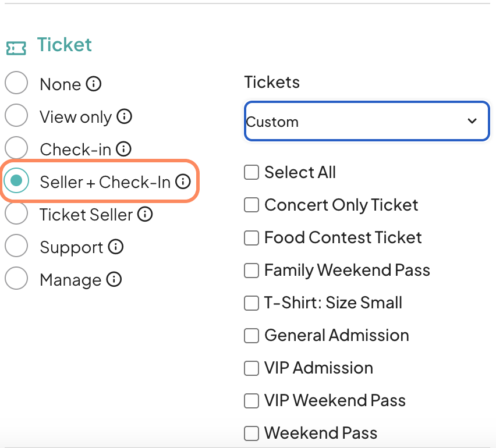The image size is (496, 448).
Task: Click the info icon next to Check-in
Action: click(x=123, y=150)
